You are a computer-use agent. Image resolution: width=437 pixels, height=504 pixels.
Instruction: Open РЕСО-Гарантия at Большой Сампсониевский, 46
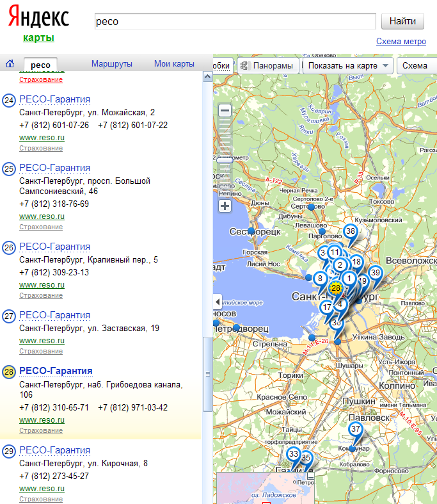pyautogui.click(x=54, y=168)
